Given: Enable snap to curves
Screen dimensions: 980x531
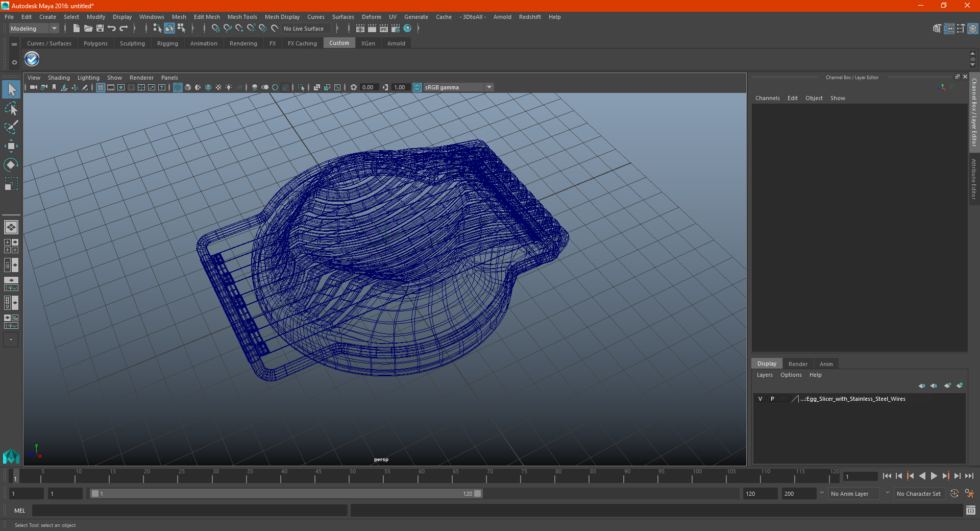Looking at the screenshot, I should pyautogui.click(x=228, y=29).
